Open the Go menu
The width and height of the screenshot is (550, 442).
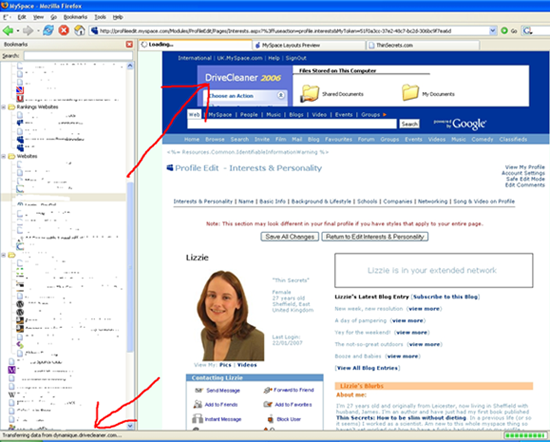pyautogui.click(x=54, y=17)
